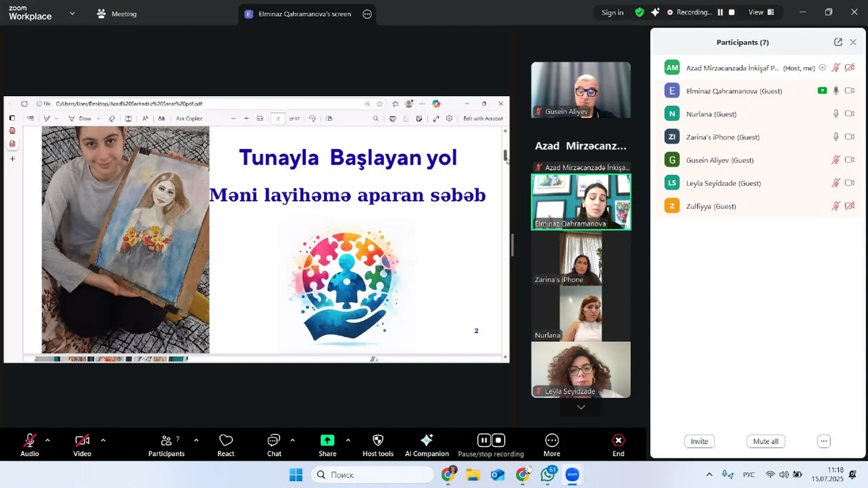
Task: Stop the meeting recording in bottom toolbar
Action: (498, 440)
